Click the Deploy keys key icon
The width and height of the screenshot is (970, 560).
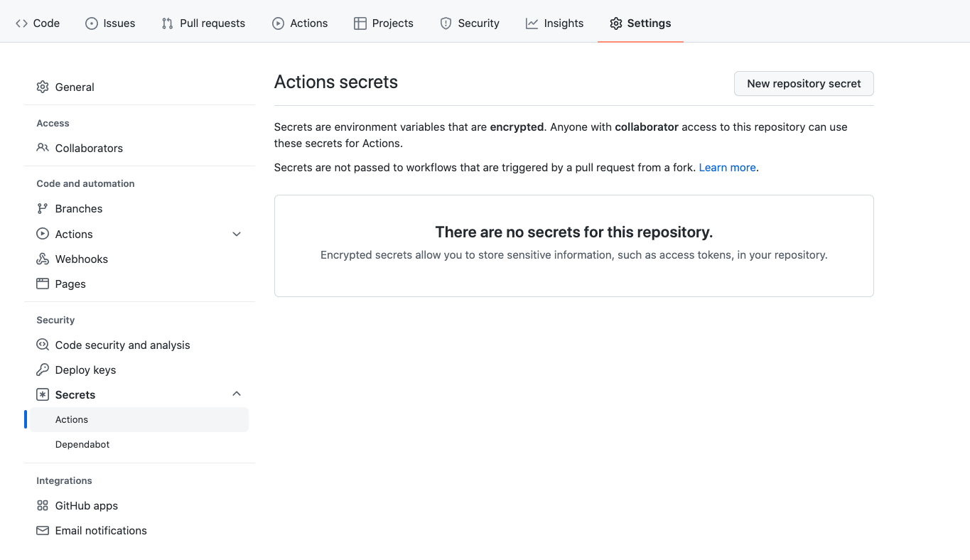pos(43,370)
